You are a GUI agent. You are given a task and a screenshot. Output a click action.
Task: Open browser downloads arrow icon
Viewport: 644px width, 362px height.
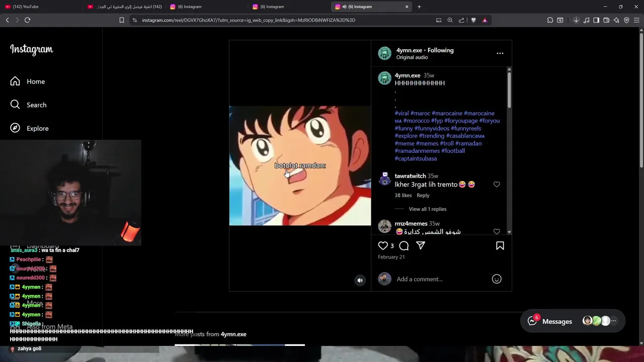(576, 20)
